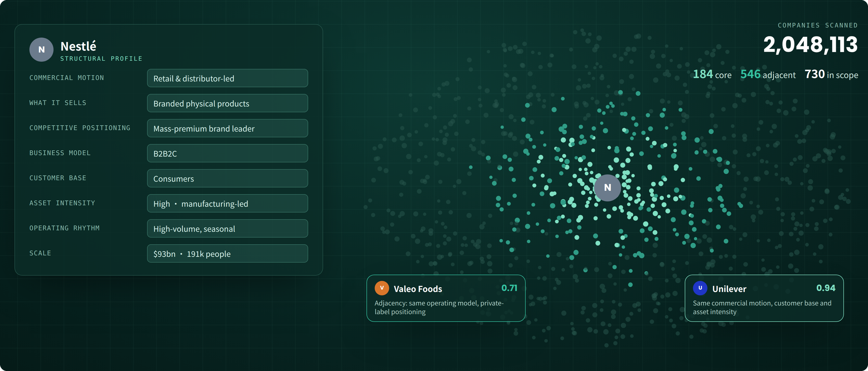Viewport: 868px width, 371px height.
Task: Click the OPERATING RHYTHM label
Action: point(65,228)
